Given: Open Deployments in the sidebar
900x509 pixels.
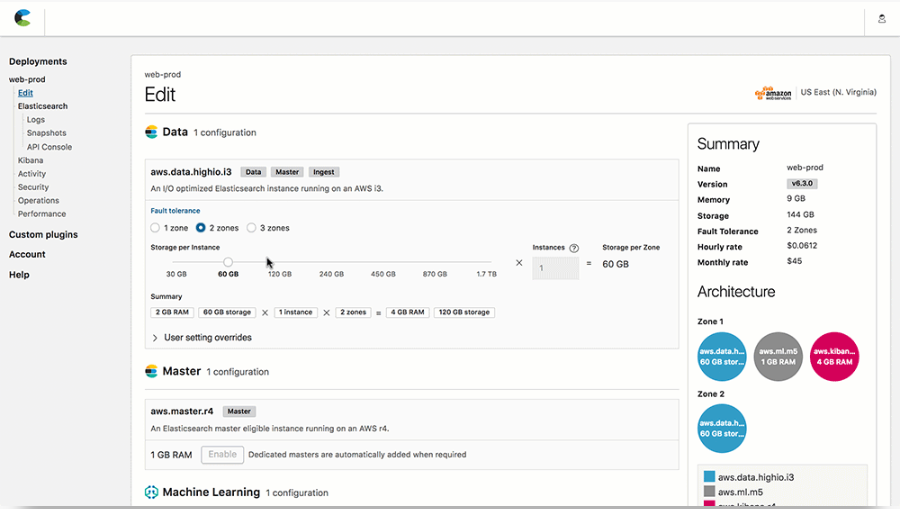Looking at the screenshot, I should (38, 61).
